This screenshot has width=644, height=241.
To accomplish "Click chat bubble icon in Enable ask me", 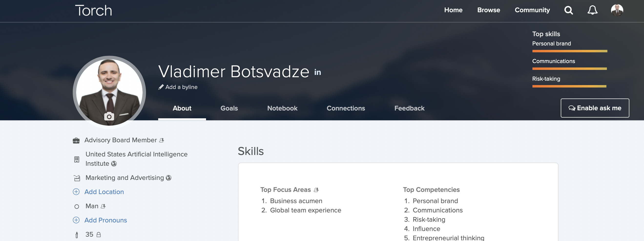I will coord(571,108).
